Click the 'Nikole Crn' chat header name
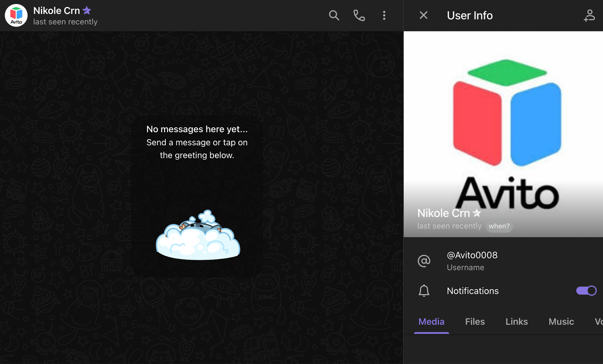This screenshot has height=364, width=603. coord(57,11)
